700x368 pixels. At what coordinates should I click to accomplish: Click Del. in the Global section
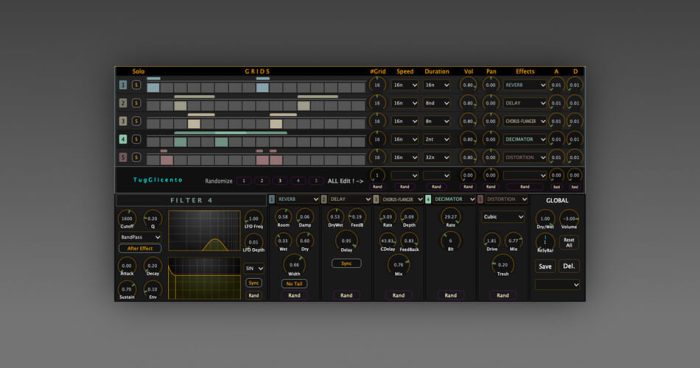tap(569, 266)
